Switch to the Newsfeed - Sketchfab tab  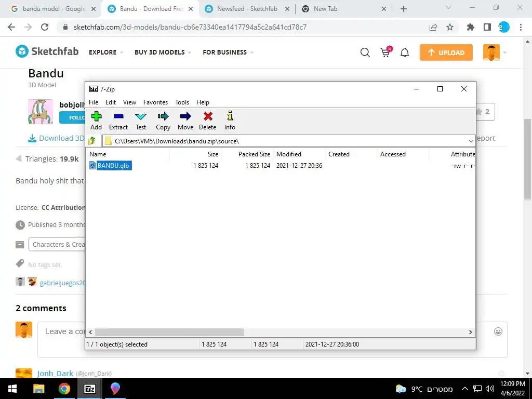coord(247,9)
